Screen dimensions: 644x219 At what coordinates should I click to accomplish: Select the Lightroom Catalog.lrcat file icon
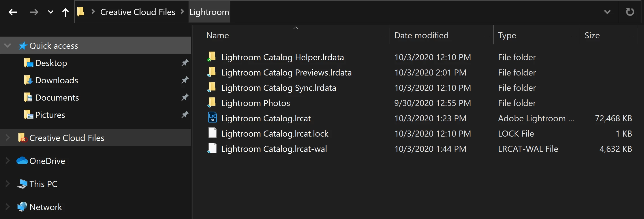click(x=212, y=118)
